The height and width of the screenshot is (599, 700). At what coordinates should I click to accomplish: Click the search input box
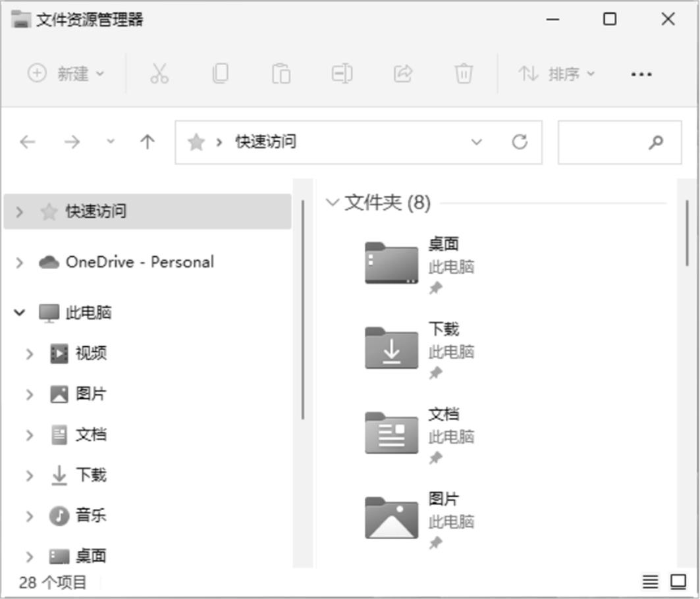tap(603, 142)
